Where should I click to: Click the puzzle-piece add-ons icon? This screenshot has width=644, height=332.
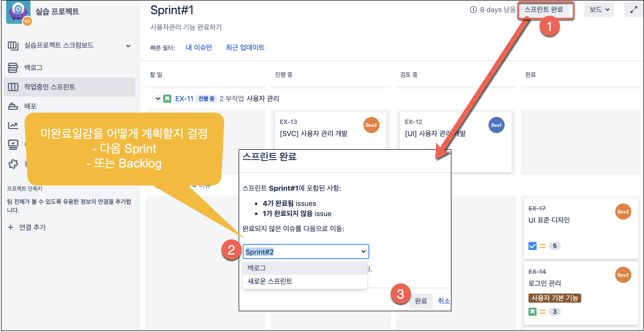pyautogui.click(x=13, y=164)
